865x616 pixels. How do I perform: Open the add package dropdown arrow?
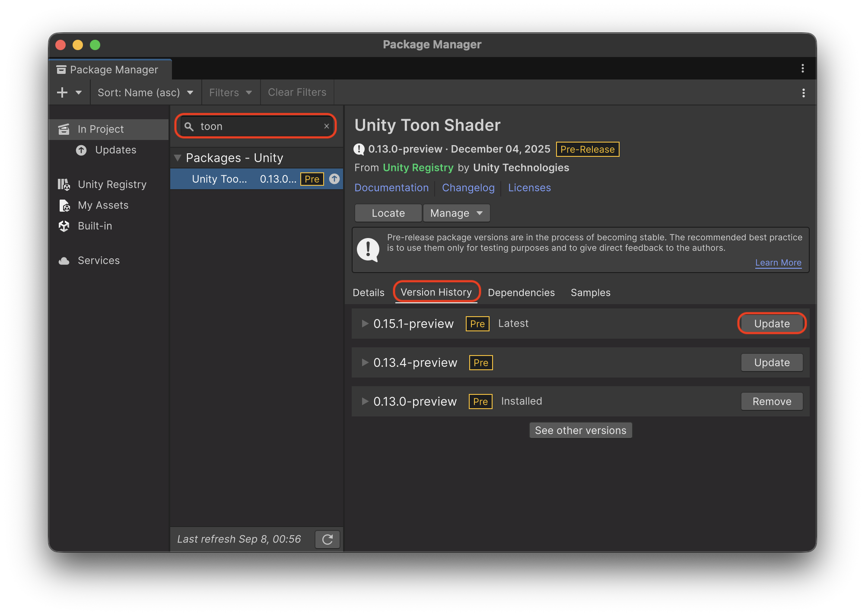coord(79,92)
